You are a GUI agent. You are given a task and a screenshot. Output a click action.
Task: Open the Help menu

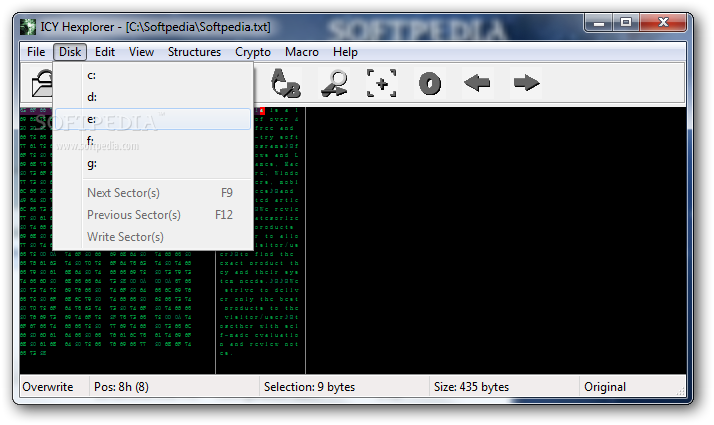point(345,52)
